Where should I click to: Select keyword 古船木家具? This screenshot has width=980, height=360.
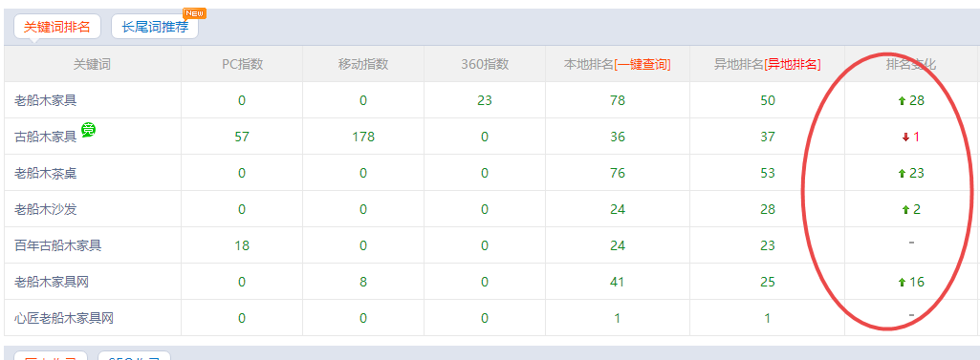[x=46, y=137]
